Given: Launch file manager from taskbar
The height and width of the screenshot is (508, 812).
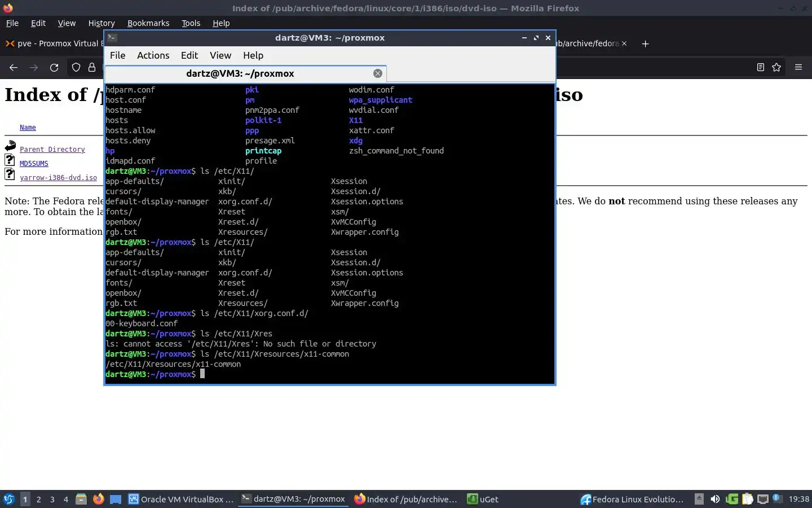Looking at the screenshot, I should pos(81,499).
